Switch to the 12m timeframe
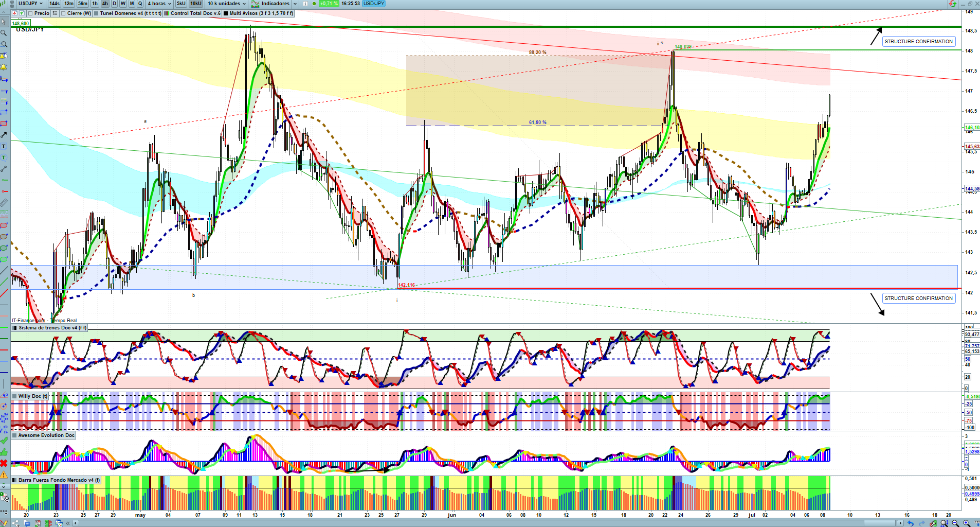This screenshot has width=980, height=527. [69, 4]
